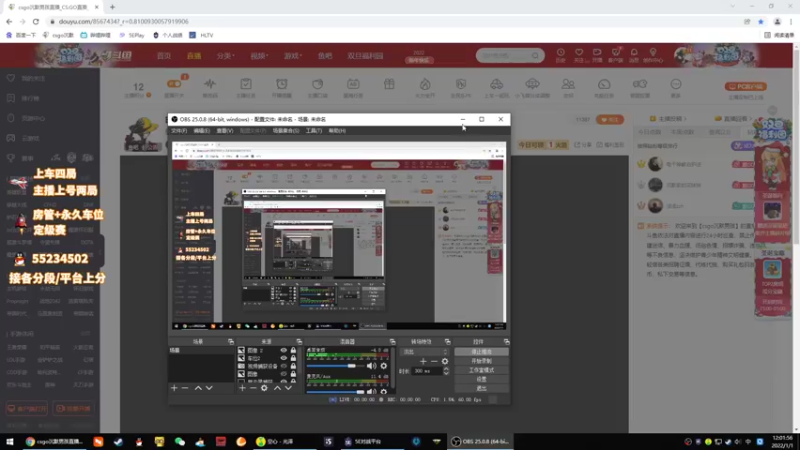
Task: Open OBS 编辑(E) menu
Action: point(202,131)
